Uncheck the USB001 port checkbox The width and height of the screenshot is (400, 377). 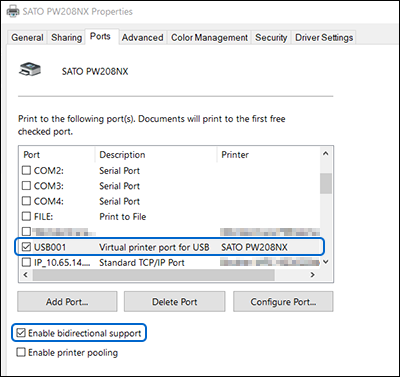click(x=26, y=247)
